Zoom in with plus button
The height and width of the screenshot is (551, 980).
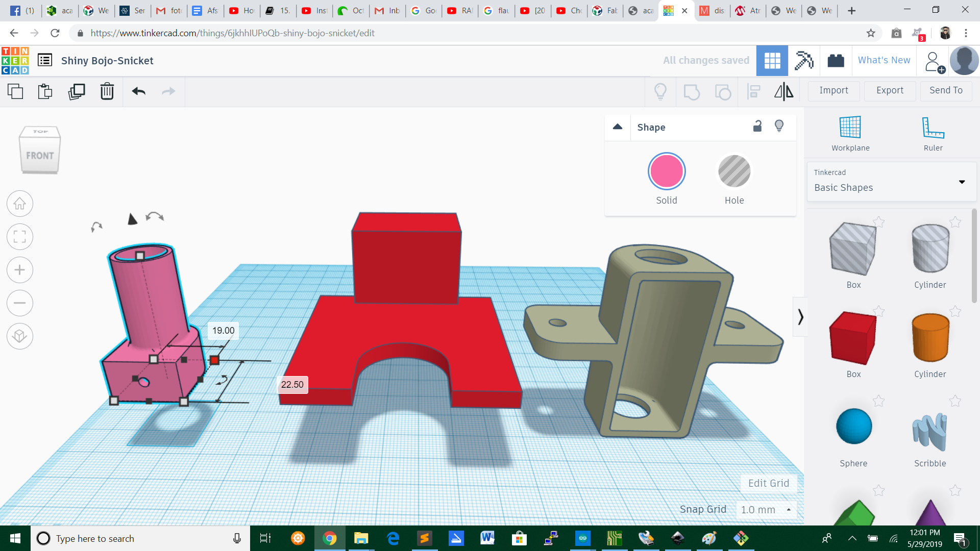20,270
